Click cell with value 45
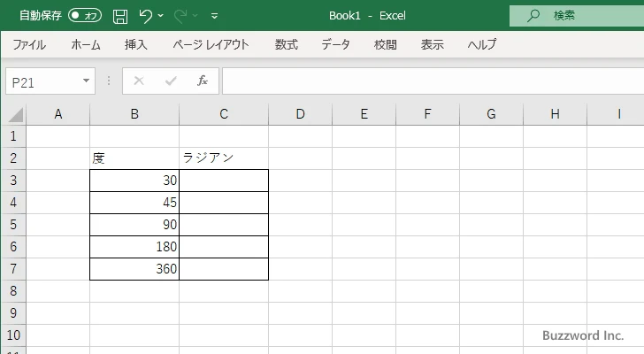This screenshot has width=644, height=354. click(x=134, y=203)
